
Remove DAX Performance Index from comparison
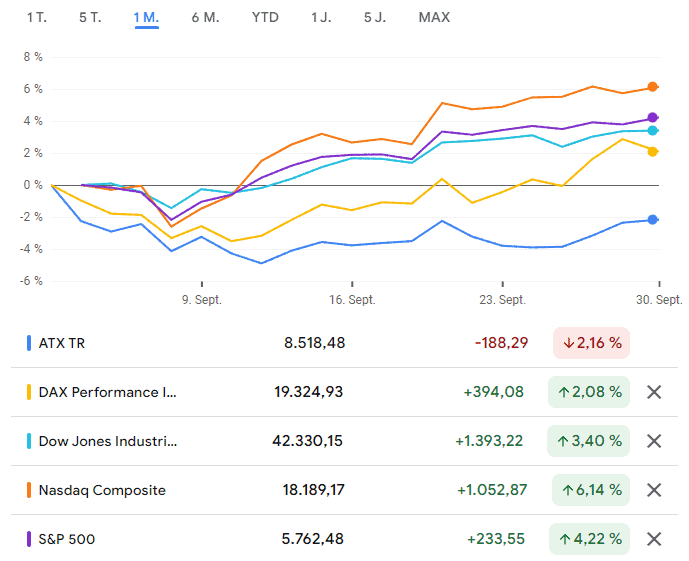(x=654, y=392)
